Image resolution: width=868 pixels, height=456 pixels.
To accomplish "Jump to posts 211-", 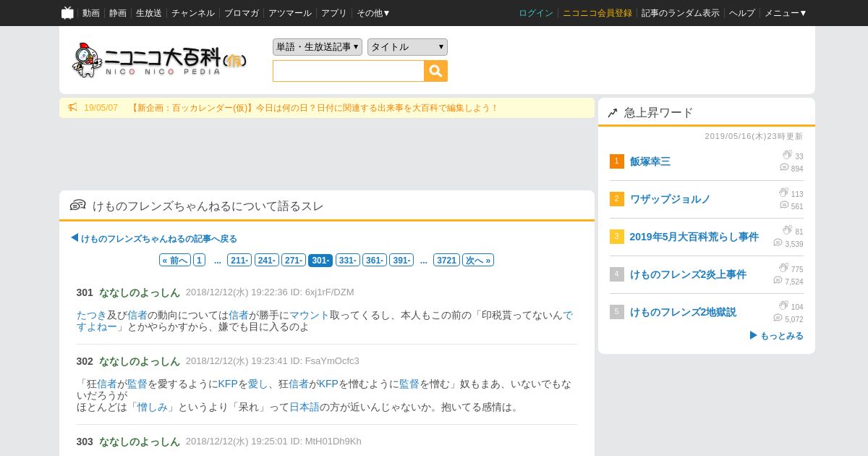I will click(x=239, y=261).
